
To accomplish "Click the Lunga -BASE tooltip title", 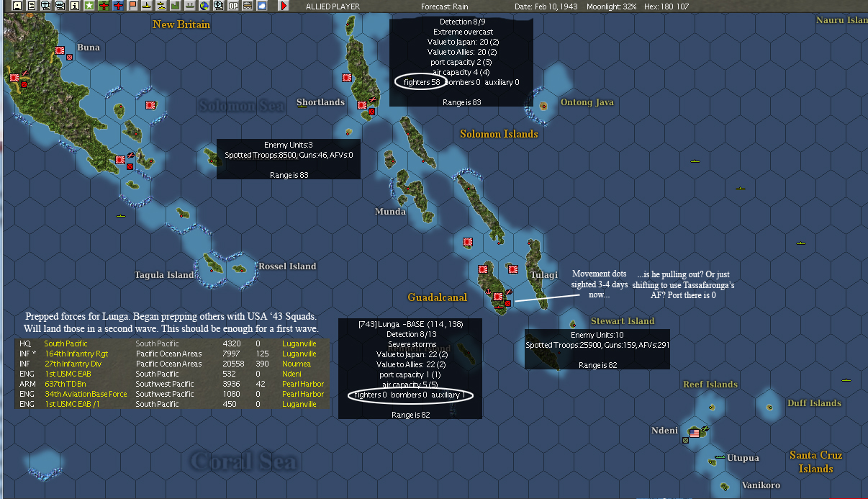I will (410, 324).
